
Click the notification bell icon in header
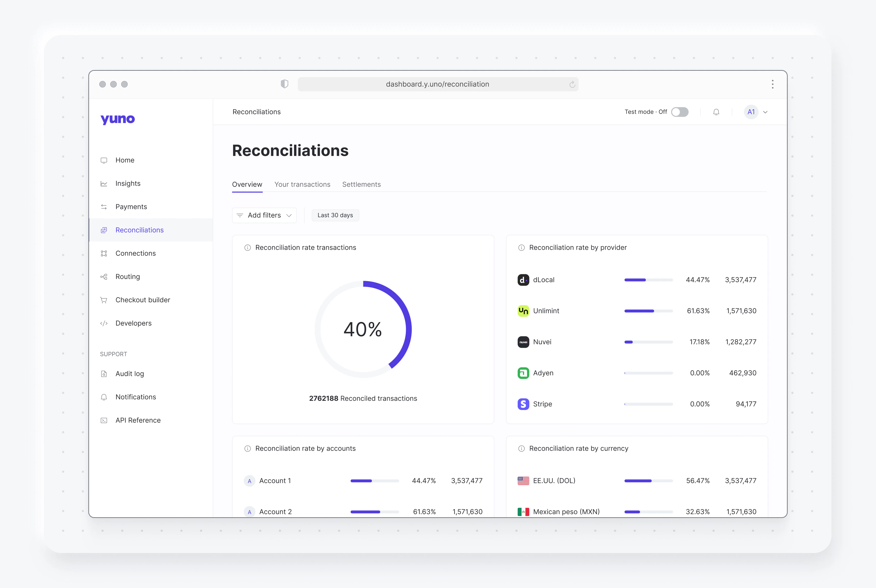(716, 112)
